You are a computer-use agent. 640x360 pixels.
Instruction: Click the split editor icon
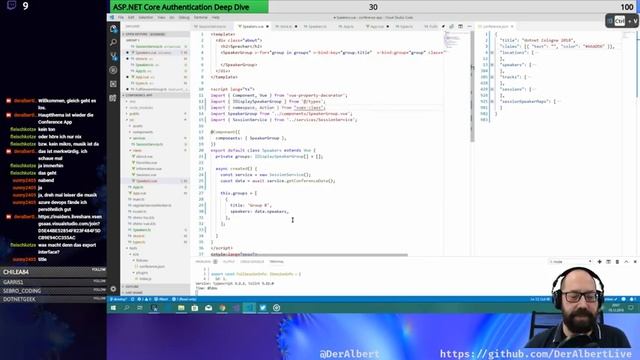pyautogui.click(x=460, y=26)
